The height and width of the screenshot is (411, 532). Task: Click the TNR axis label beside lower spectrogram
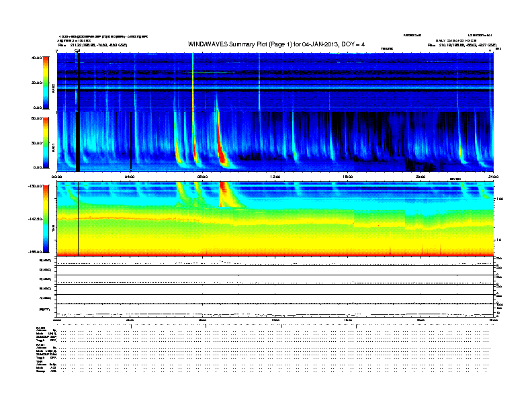53,229
